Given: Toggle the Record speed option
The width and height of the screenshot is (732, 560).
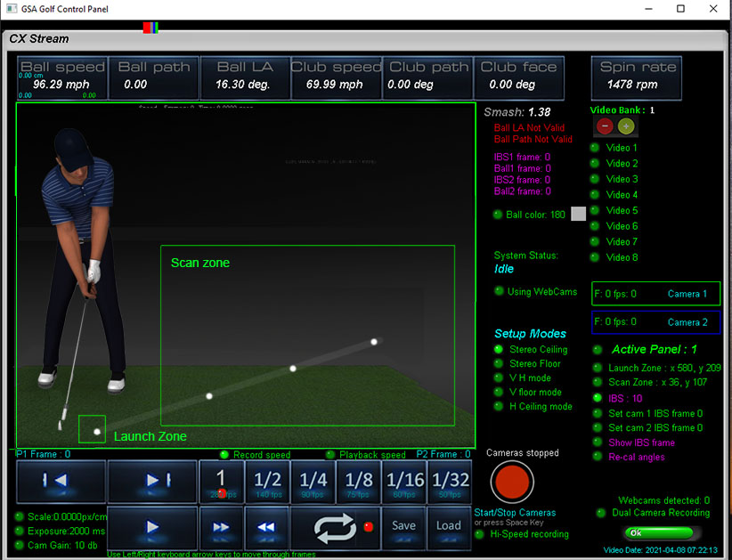Looking at the screenshot, I should point(255,455).
